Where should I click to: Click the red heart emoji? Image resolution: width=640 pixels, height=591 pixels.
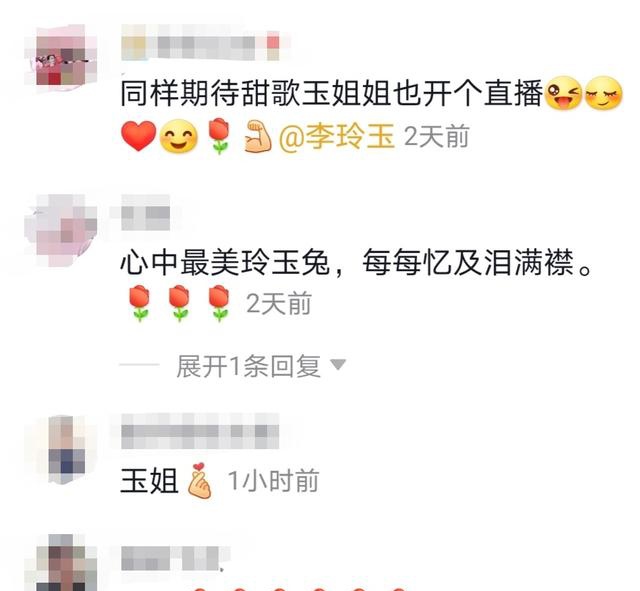138,136
